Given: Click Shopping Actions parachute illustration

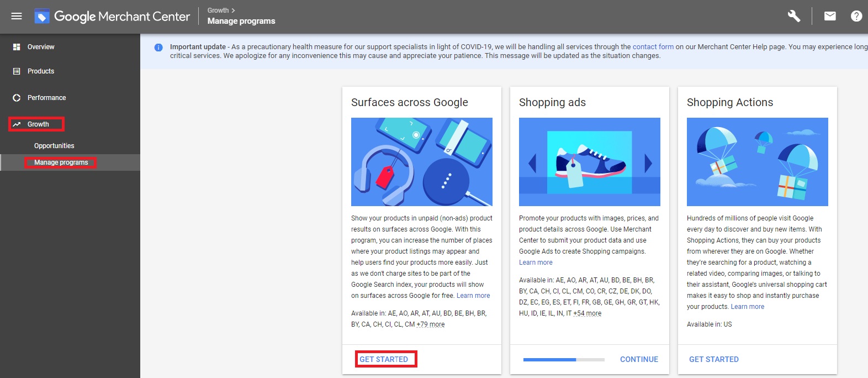Looking at the screenshot, I should (x=758, y=162).
